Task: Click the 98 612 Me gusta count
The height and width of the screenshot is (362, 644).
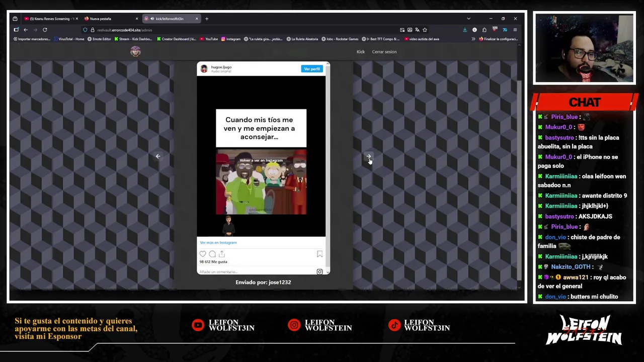Action: coord(213,262)
